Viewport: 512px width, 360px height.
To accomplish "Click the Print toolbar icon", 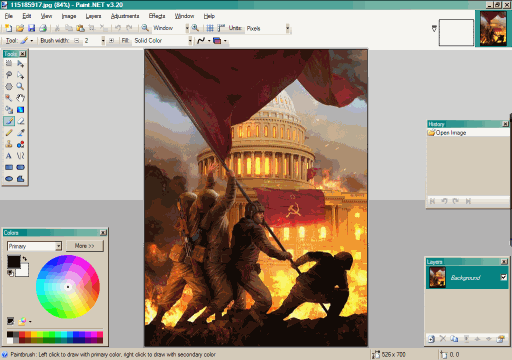I will (43, 28).
